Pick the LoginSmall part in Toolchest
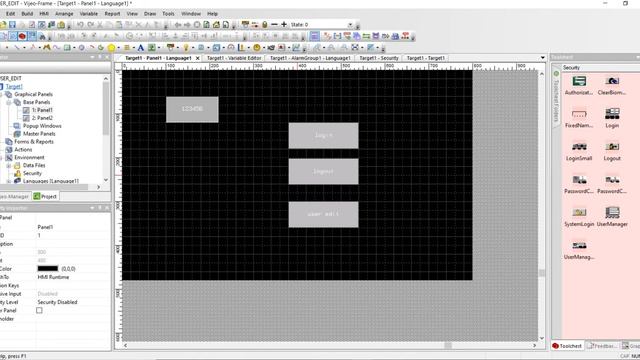 579,151
